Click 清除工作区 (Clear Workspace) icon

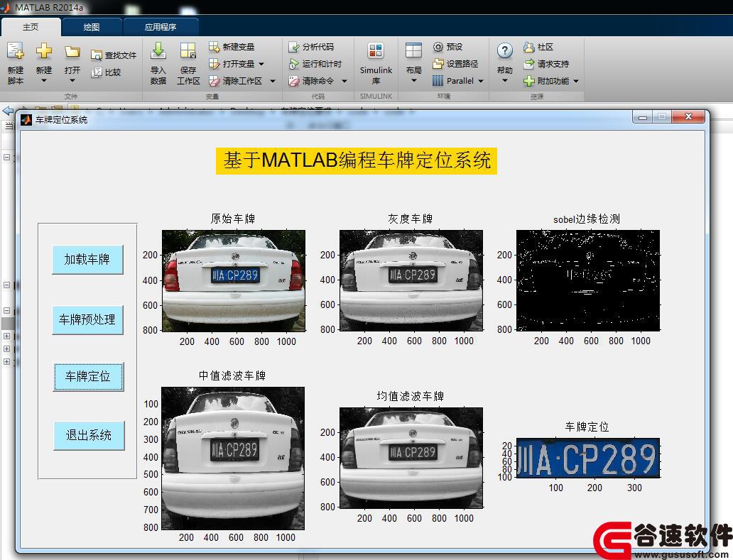click(x=214, y=81)
